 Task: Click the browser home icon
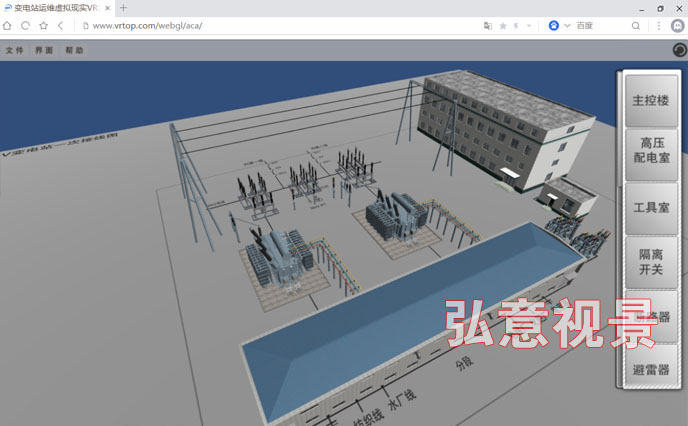[x=8, y=25]
